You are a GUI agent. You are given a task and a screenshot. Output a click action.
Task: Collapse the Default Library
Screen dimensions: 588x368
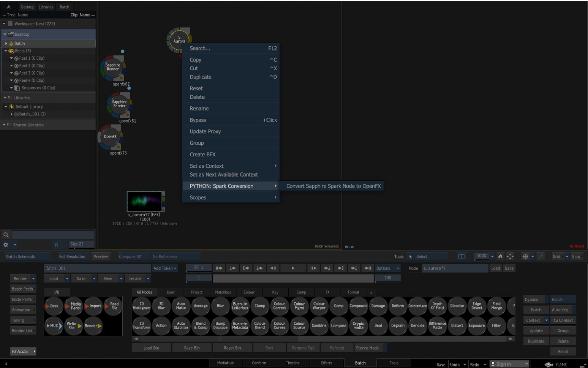coord(6,107)
